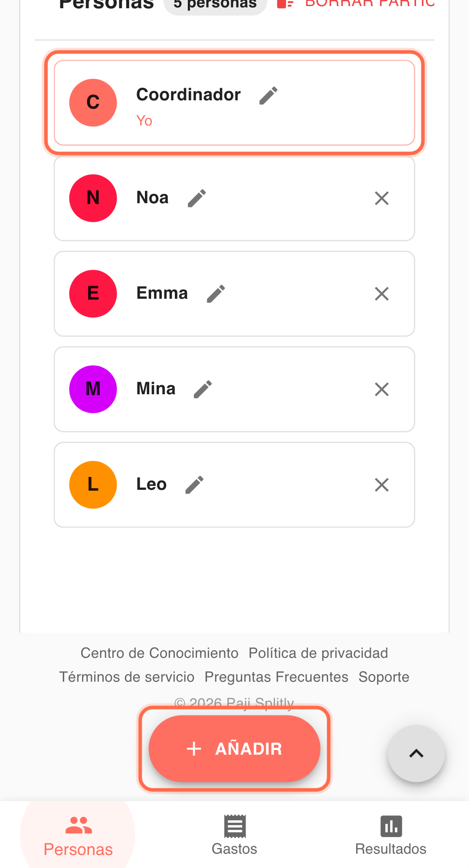Click the edit pencil beside Leo
Screen dimensions: 469x868
tap(194, 485)
